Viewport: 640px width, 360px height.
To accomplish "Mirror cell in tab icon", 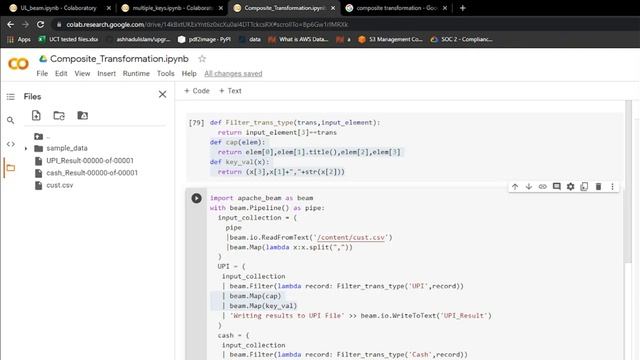I will pos(584,187).
